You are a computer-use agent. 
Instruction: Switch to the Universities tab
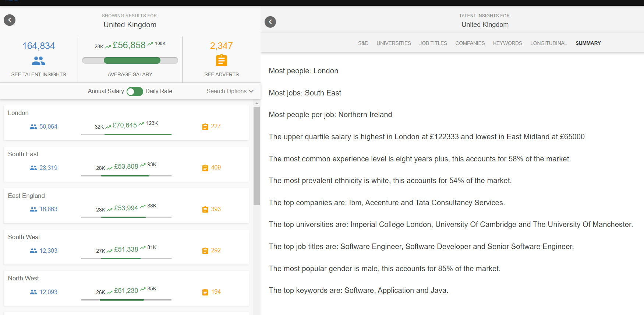tap(393, 43)
